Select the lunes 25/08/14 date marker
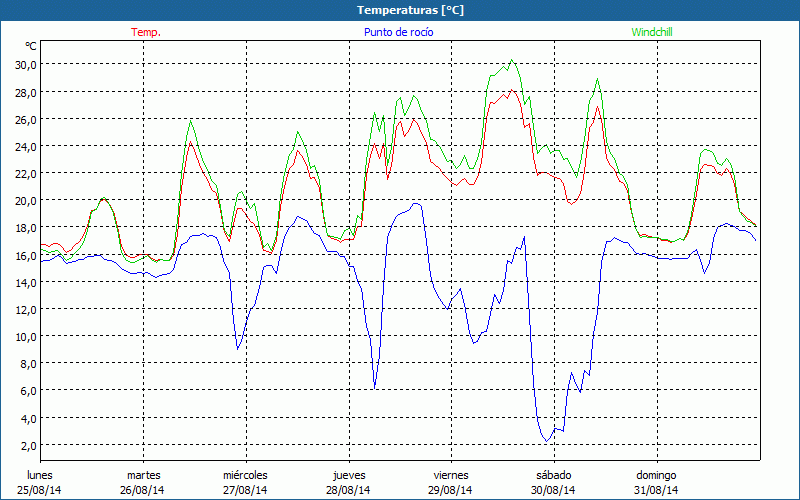This screenshot has width=800, height=500. coord(40,482)
